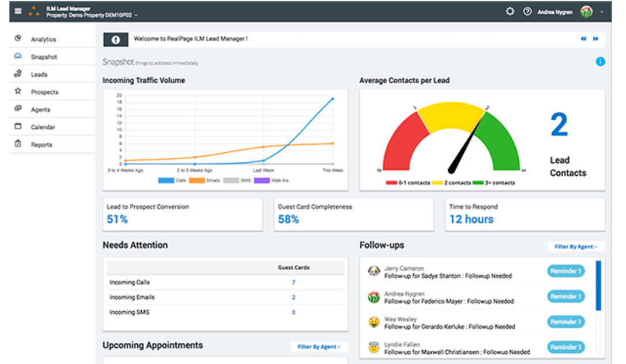Click Lyndie Fallen's avatar in Follow-ups
Viewport: 626px width, 364px height.
pyautogui.click(x=374, y=348)
